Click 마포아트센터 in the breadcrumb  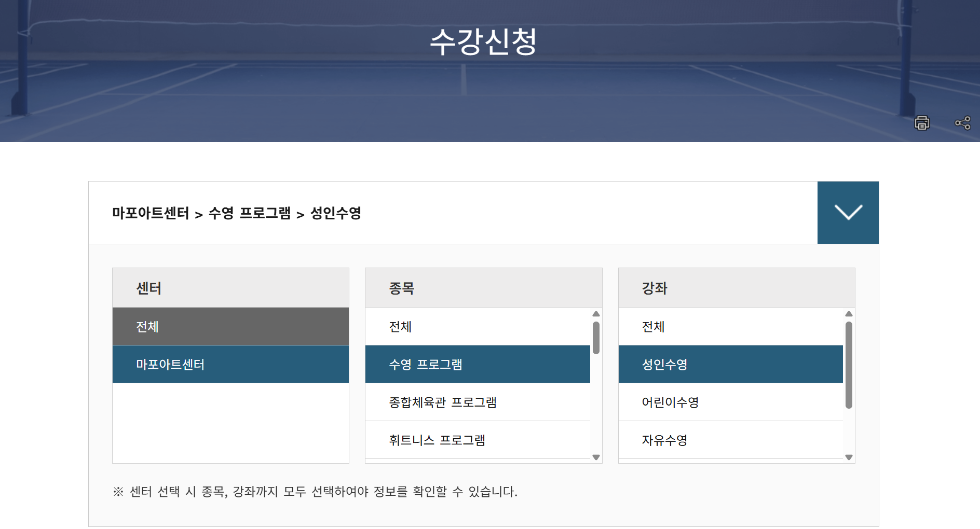pyautogui.click(x=150, y=213)
